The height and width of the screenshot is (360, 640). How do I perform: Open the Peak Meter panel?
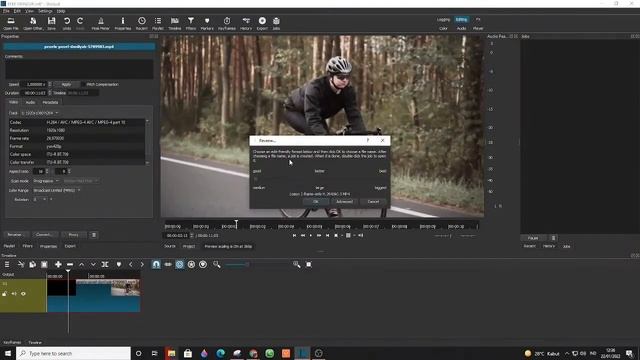[x=100, y=23]
